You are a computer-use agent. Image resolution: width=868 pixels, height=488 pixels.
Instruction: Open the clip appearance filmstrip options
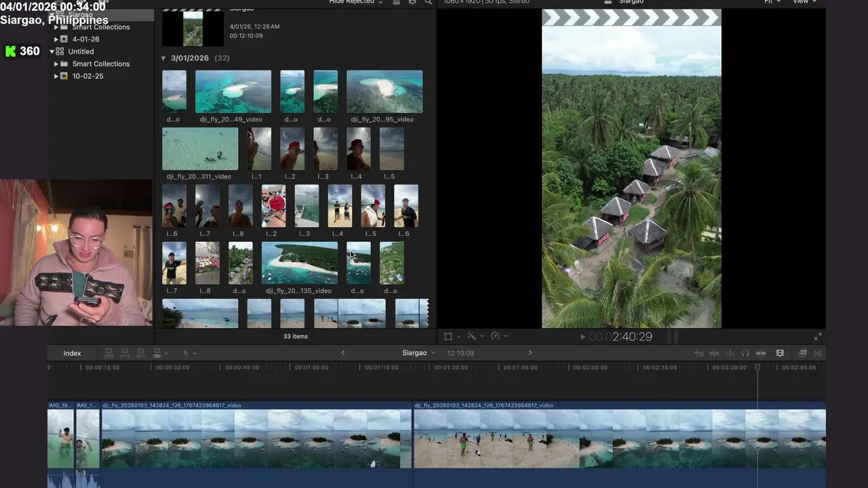[x=780, y=353]
